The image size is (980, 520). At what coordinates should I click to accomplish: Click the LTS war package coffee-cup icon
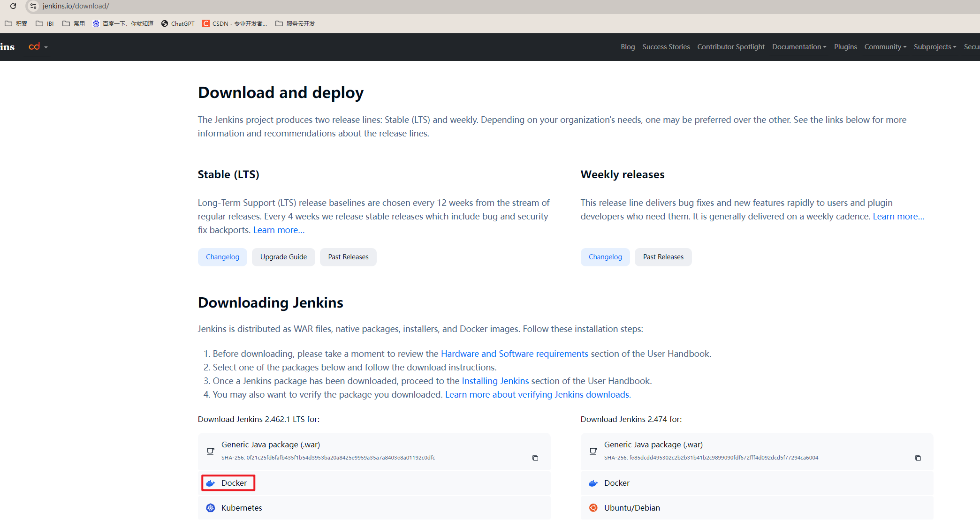tap(211, 451)
